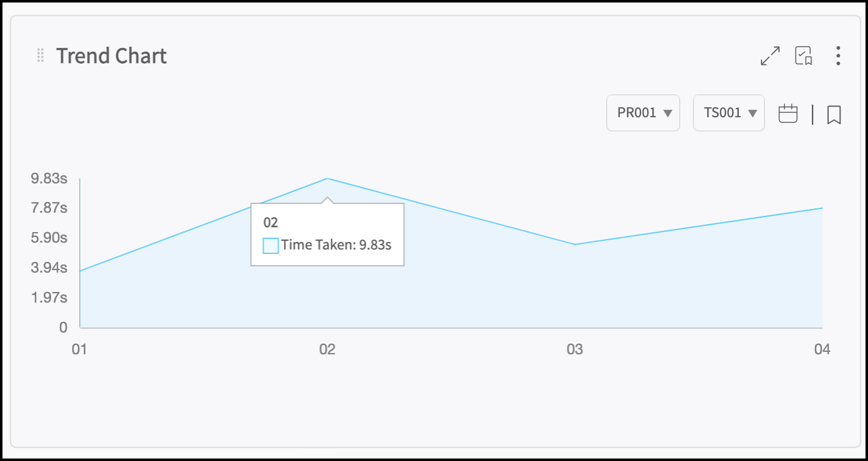Open the three-dot more options menu
The image size is (868, 461).
(x=838, y=56)
